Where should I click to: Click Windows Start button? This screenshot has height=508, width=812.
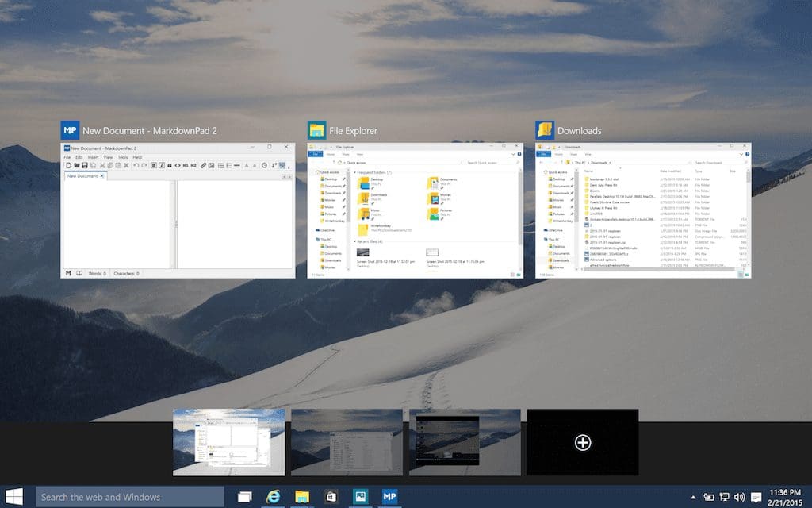[14, 497]
